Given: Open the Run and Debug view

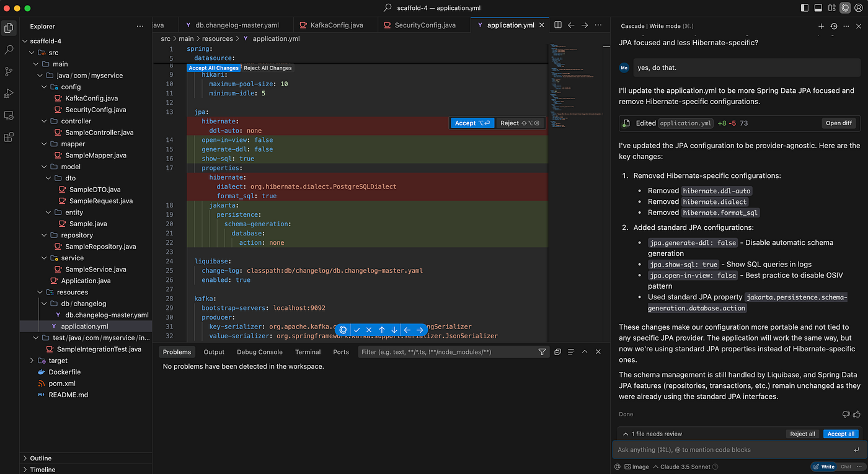Looking at the screenshot, I should point(9,94).
